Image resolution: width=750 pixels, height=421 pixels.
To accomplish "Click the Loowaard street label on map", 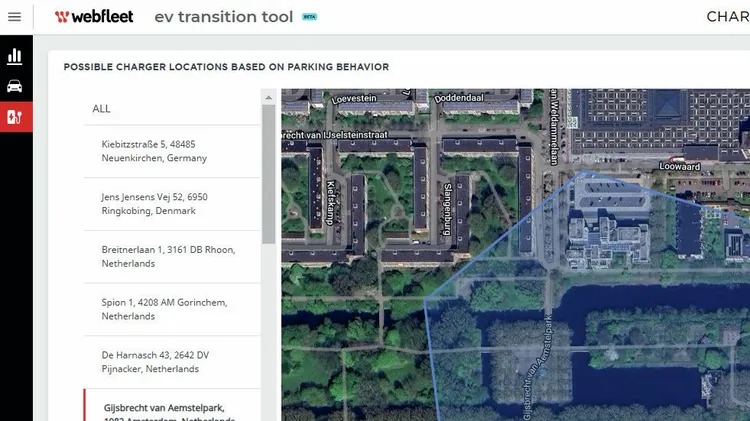I will pyautogui.click(x=680, y=166).
